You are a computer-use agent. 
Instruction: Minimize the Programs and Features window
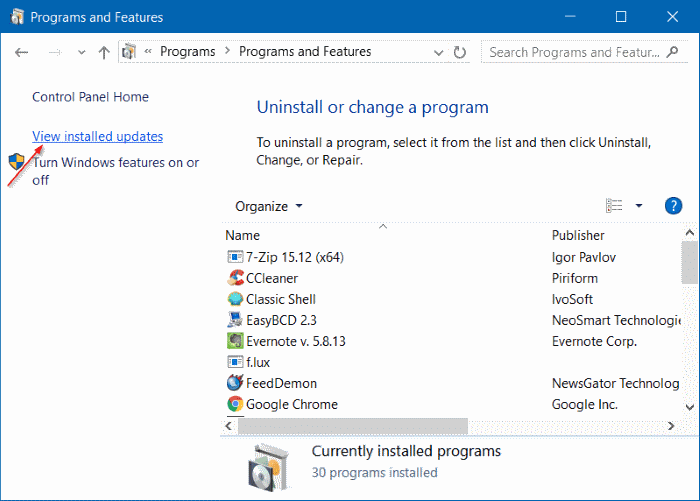pyautogui.click(x=570, y=17)
